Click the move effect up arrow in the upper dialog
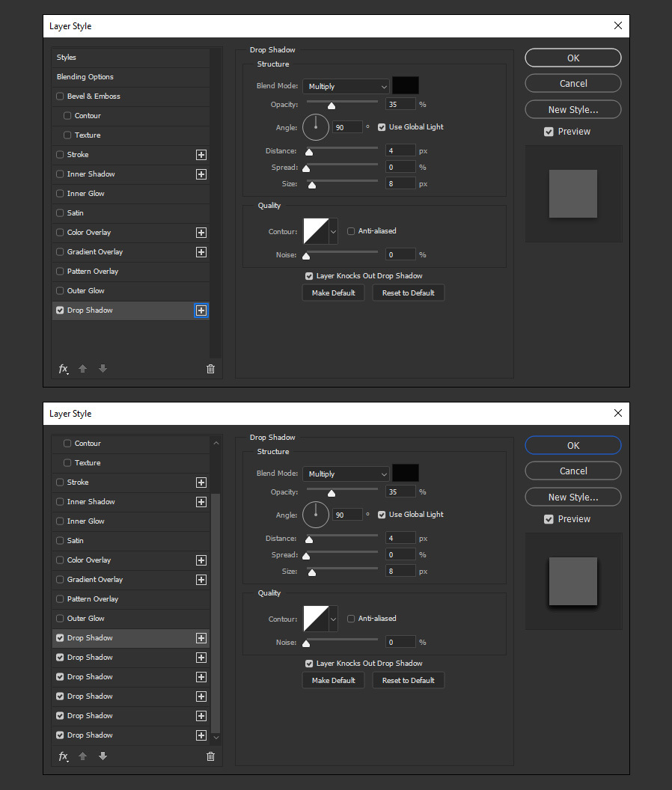Viewport: 672px width, 790px height. 82,369
